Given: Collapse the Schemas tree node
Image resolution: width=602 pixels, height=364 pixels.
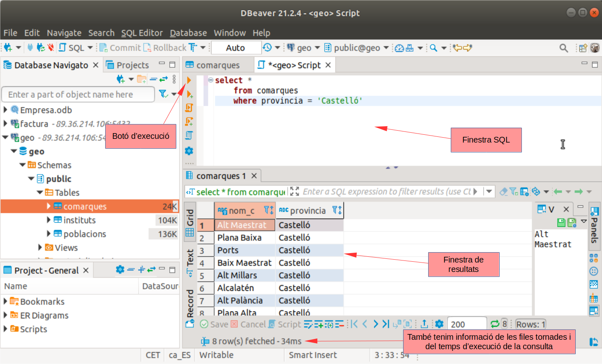Looking at the screenshot, I should click(x=23, y=165).
